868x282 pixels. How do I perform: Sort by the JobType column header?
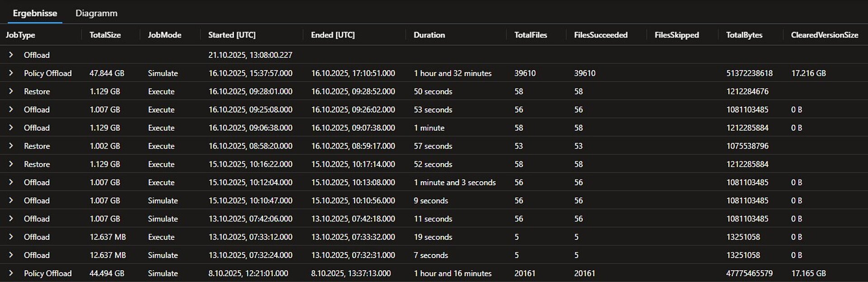coord(19,35)
